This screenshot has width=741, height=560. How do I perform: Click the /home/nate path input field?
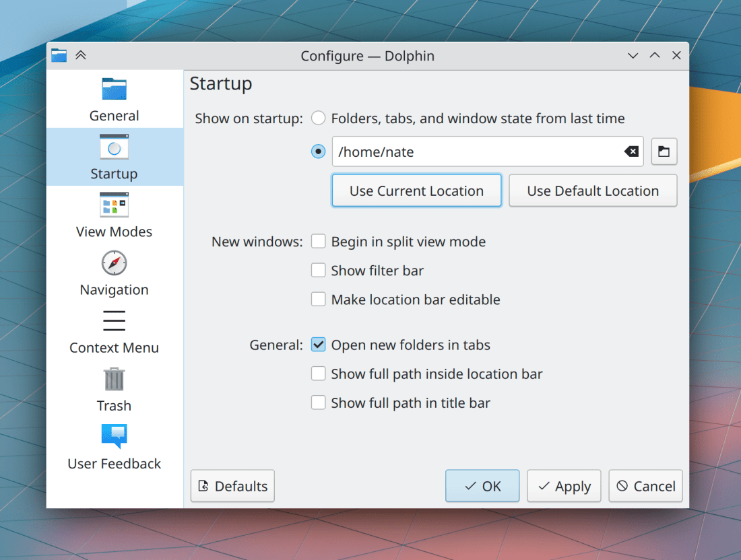click(475, 151)
